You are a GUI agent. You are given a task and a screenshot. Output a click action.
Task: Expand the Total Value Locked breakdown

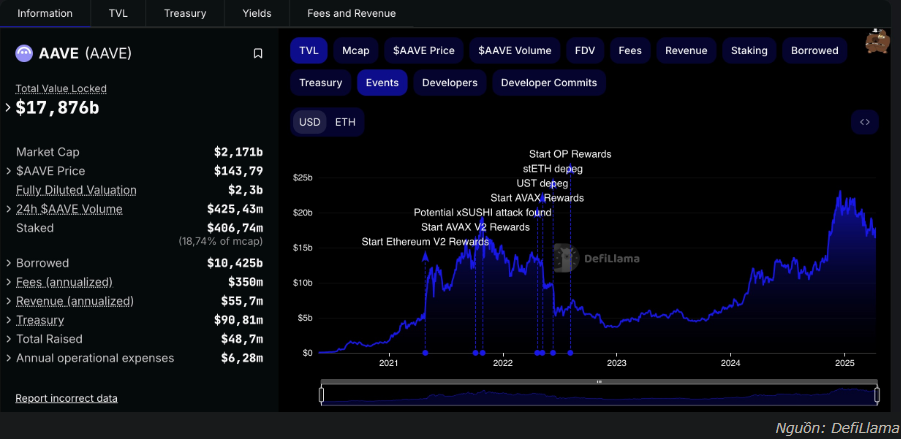8,107
